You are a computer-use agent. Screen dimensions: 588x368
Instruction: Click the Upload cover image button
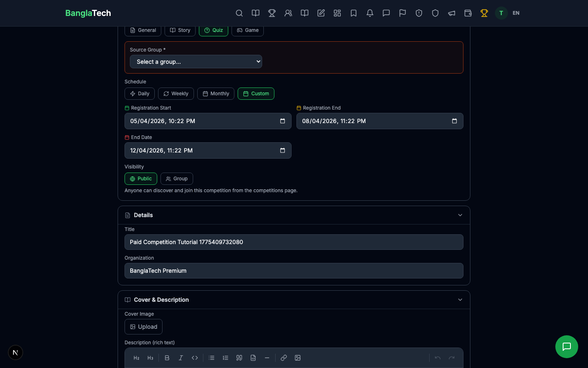143,327
